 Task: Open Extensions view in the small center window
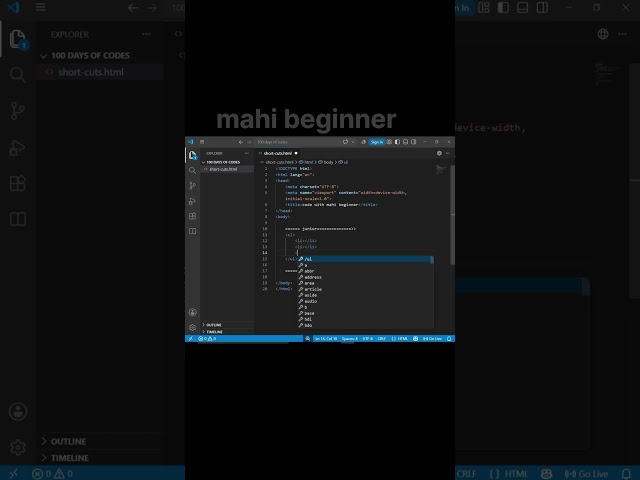pyautogui.click(x=193, y=216)
